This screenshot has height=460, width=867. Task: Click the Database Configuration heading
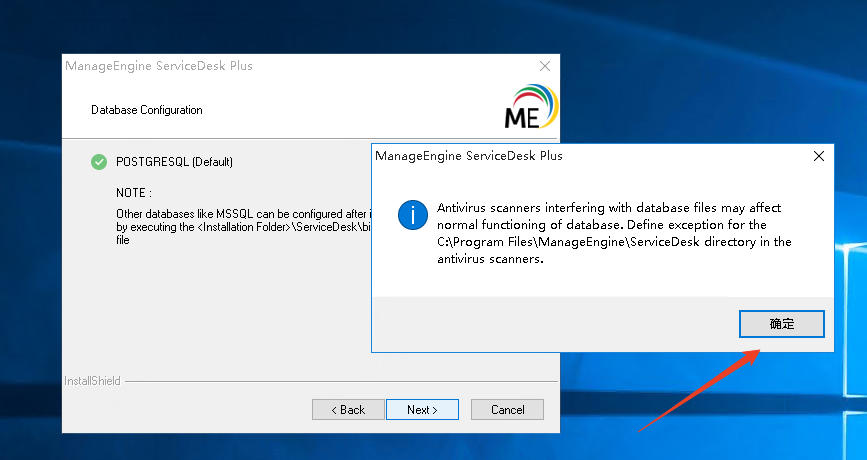click(x=147, y=110)
